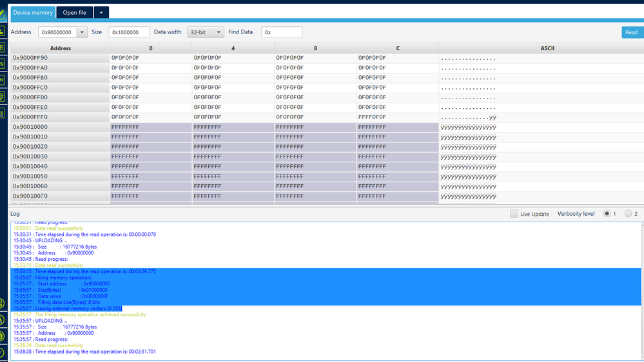Open the CPU sidebar icon

(x=2, y=64)
